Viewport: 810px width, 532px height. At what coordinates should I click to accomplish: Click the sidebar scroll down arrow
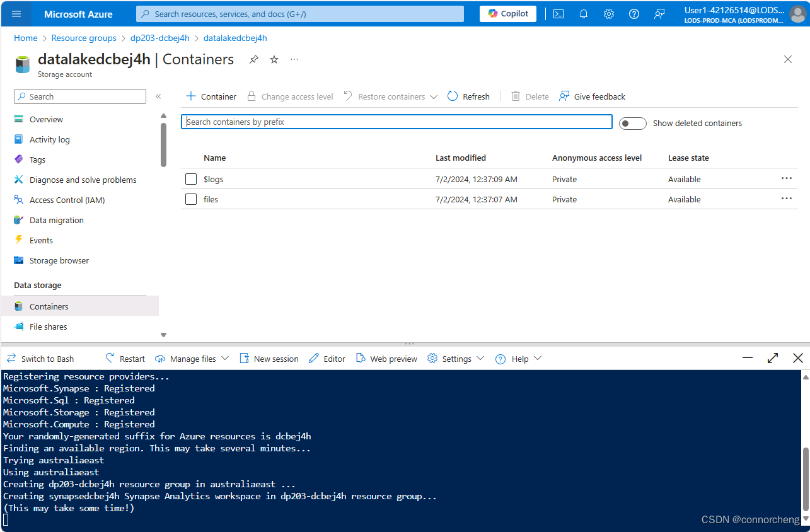point(163,335)
